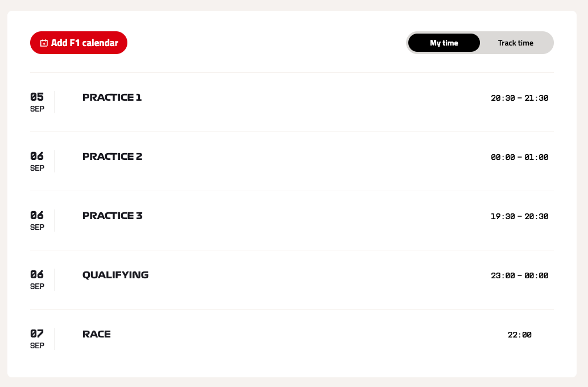Click the date beside Practice 3
Image resolution: width=588 pixels, height=387 pixels.
tap(37, 220)
